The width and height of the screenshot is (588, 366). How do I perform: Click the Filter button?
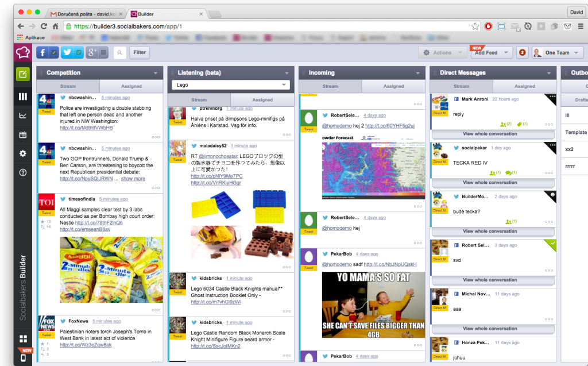[140, 52]
